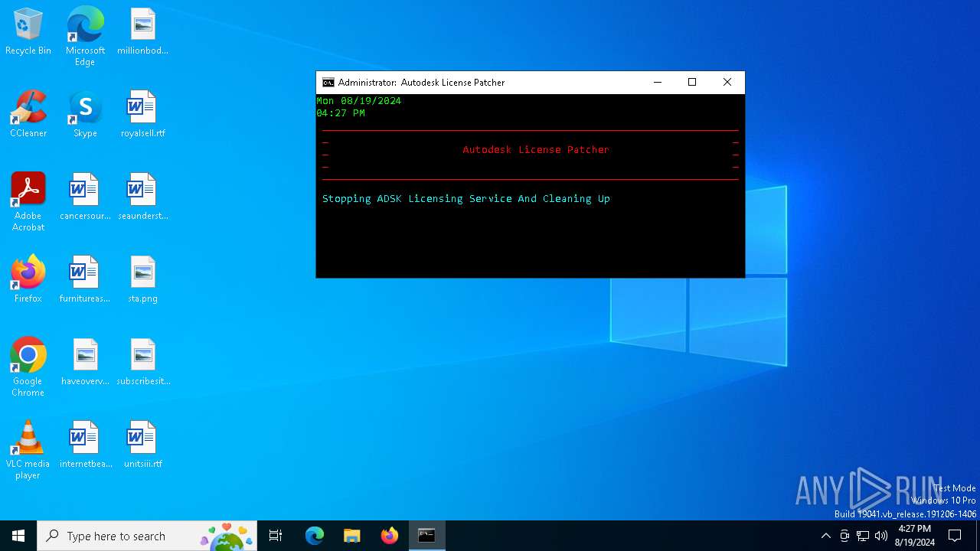Open Adobe Acrobat desktop shortcut
The image size is (980, 551).
tap(28, 202)
